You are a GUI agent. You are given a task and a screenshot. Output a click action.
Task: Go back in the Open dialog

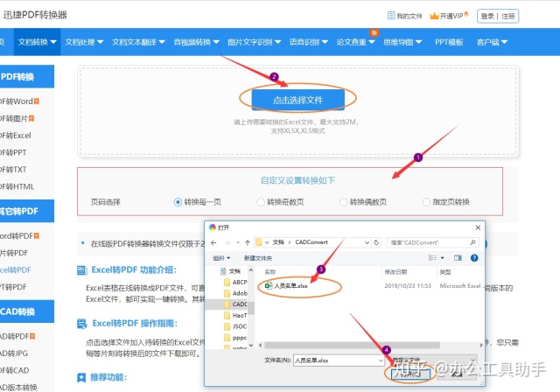(213, 242)
